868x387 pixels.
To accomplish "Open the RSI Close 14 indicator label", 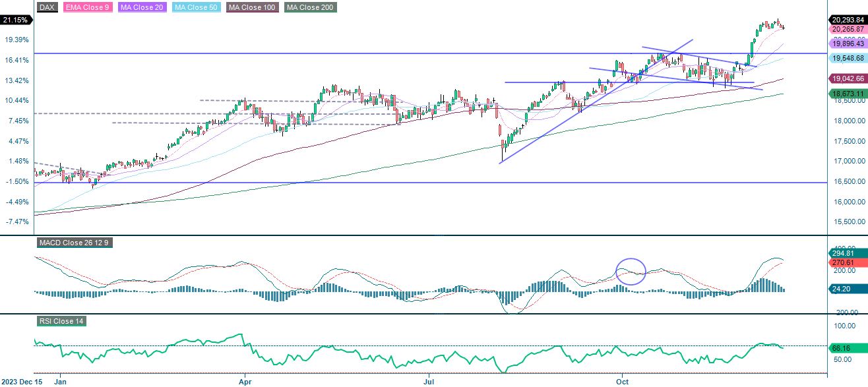I will tap(62, 322).
